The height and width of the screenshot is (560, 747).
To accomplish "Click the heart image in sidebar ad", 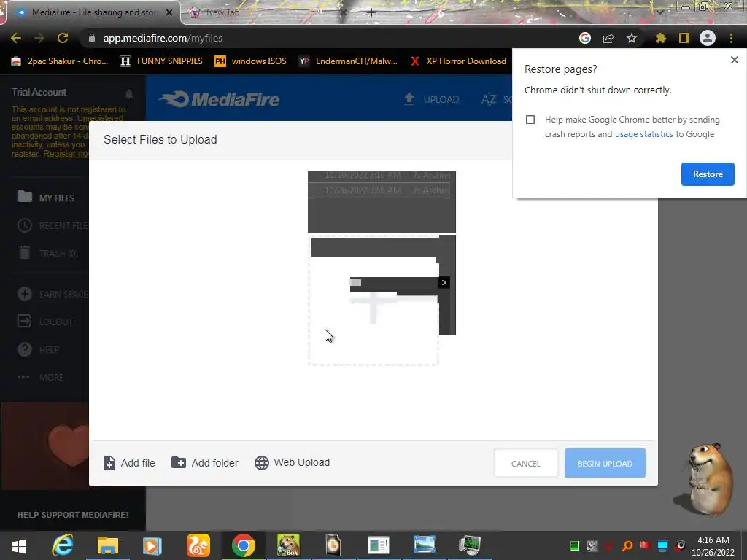I will (x=69, y=446).
